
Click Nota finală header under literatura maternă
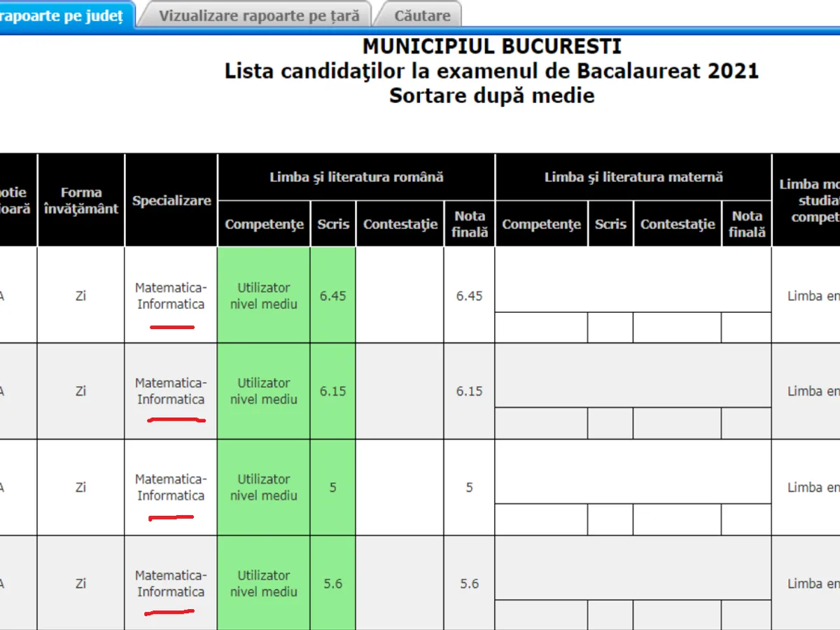click(747, 224)
